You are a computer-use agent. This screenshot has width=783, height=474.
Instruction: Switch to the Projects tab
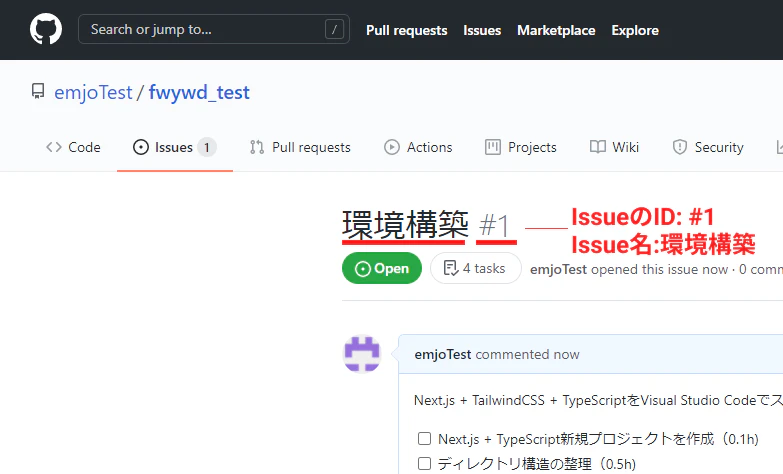(520, 147)
